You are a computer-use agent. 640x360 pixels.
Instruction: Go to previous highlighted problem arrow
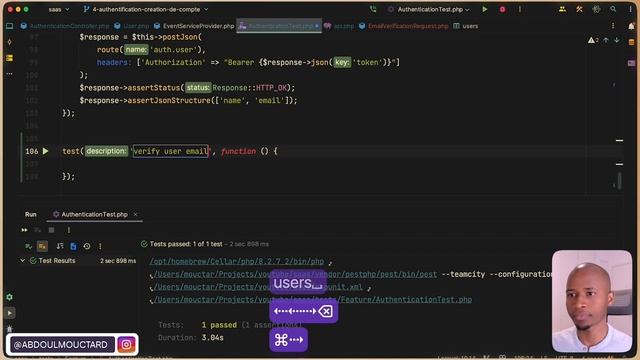click(606, 40)
